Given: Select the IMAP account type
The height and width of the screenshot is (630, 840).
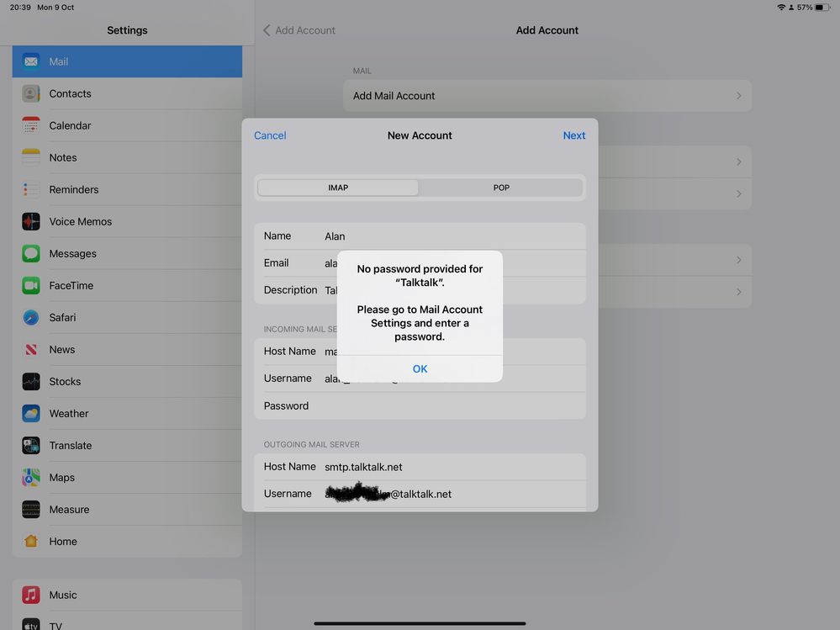Looking at the screenshot, I should [x=338, y=188].
